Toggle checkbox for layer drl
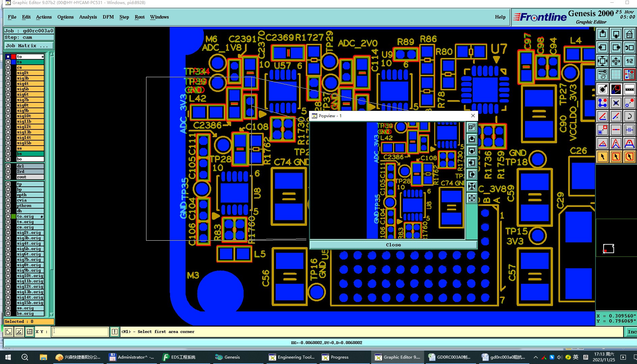The width and height of the screenshot is (637, 364). click(x=8, y=166)
